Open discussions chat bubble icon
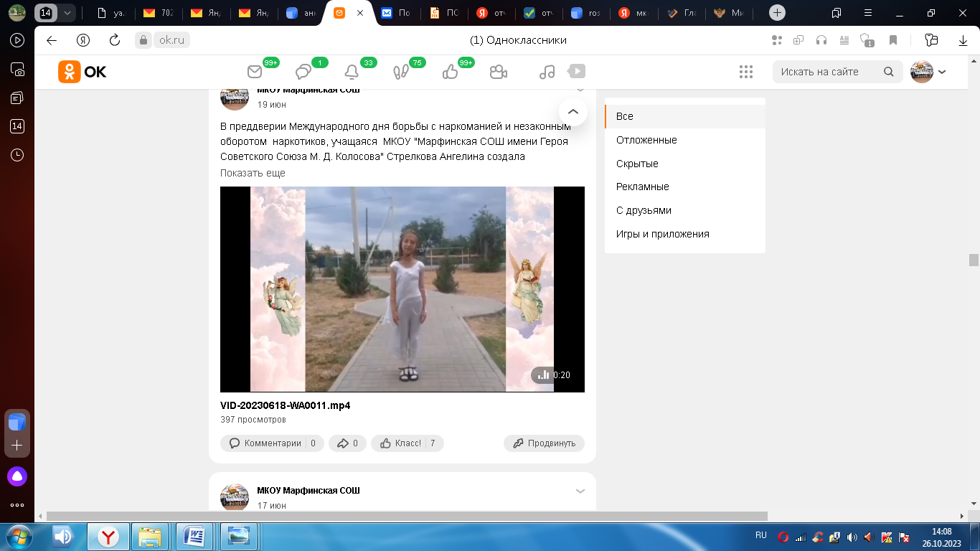The image size is (980, 551). 303,72
